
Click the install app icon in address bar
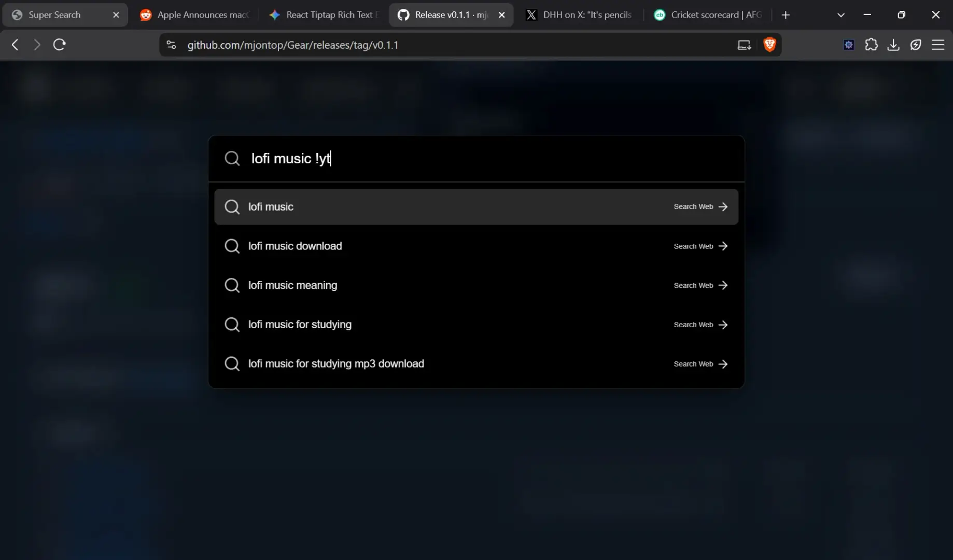tap(744, 45)
